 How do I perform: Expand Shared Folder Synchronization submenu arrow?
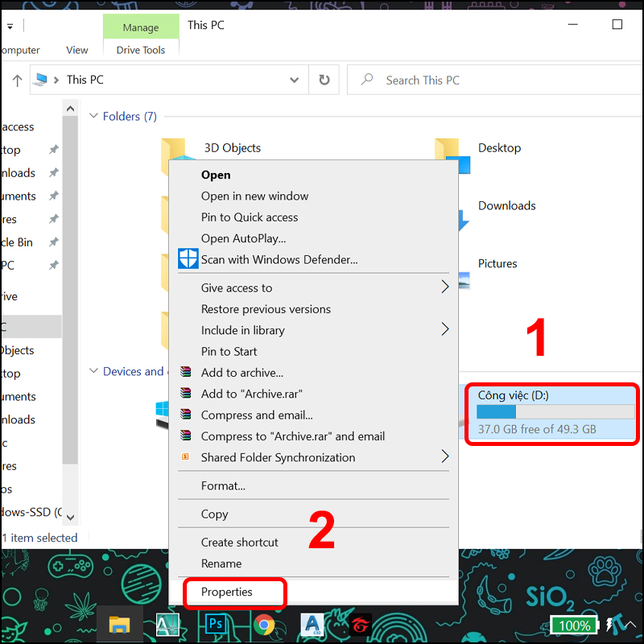point(445,456)
